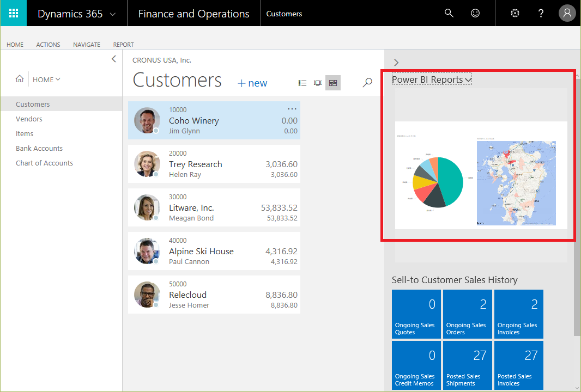Click the Power BI map visual

tap(516, 183)
